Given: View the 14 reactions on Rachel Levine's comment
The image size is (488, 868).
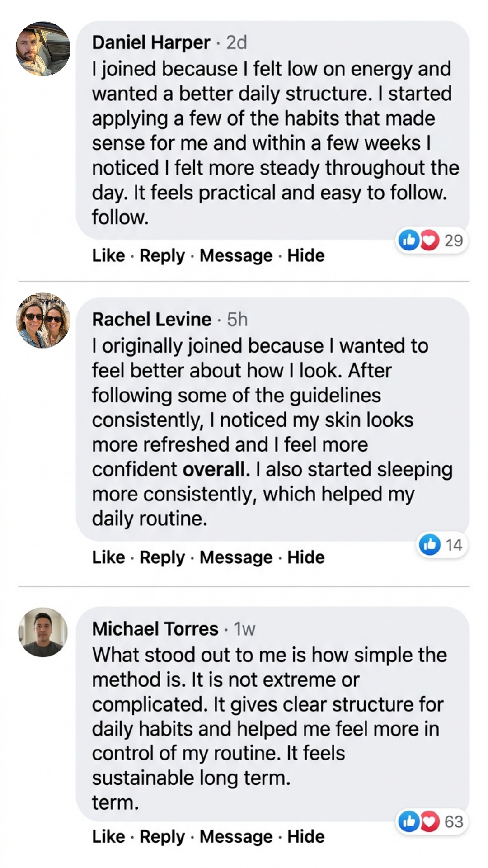Looking at the screenshot, I should [x=455, y=545].
